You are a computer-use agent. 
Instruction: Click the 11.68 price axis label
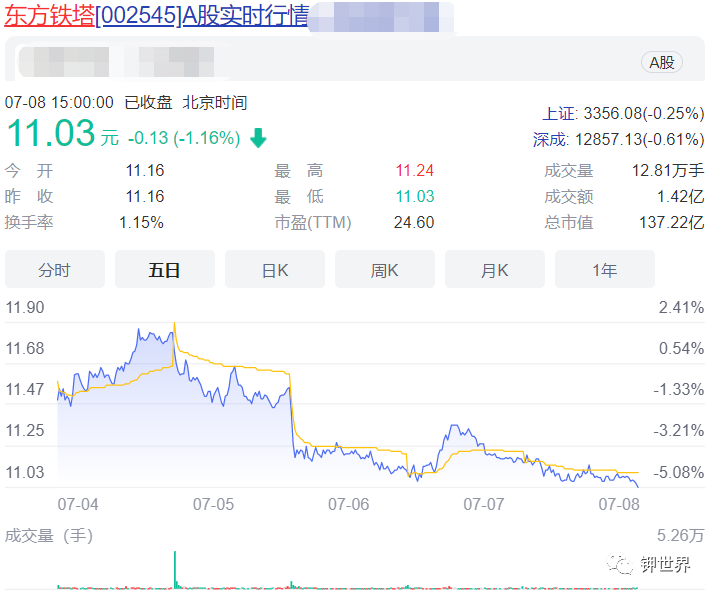coord(25,348)
